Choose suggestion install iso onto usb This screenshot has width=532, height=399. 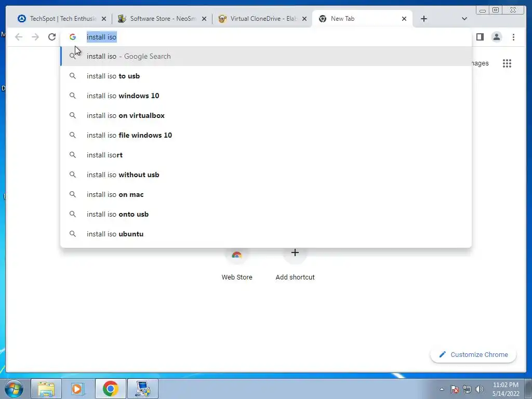[266, 214]
